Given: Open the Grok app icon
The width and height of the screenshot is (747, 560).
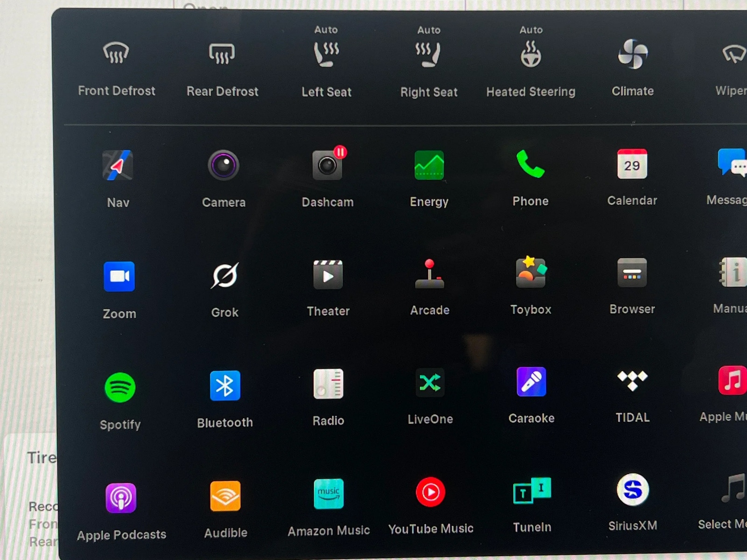Looking at the screenshot, I should coord(225,276).
